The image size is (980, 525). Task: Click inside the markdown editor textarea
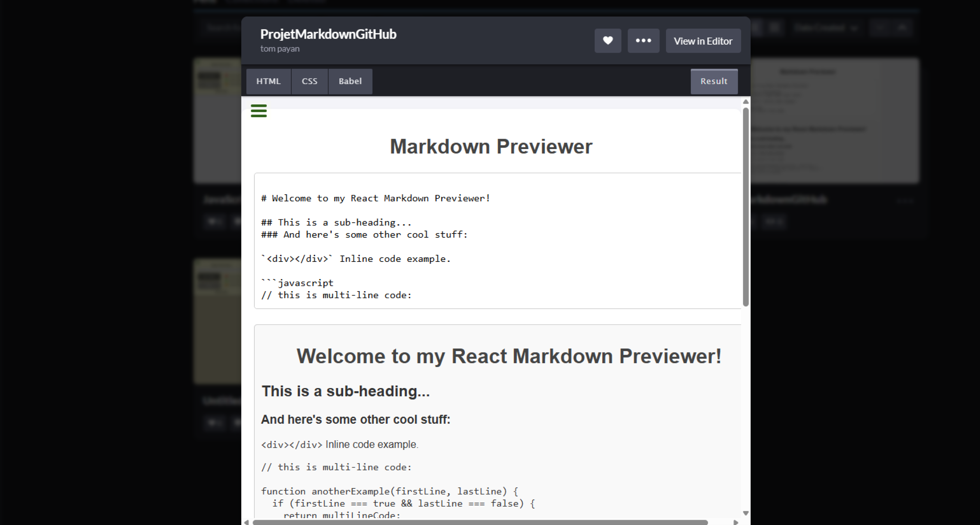click(498, 241)
